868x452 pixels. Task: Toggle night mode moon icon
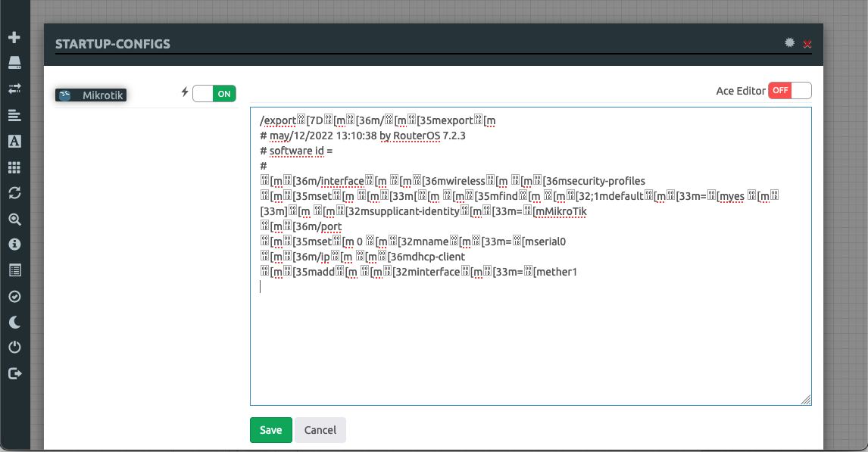14,322
